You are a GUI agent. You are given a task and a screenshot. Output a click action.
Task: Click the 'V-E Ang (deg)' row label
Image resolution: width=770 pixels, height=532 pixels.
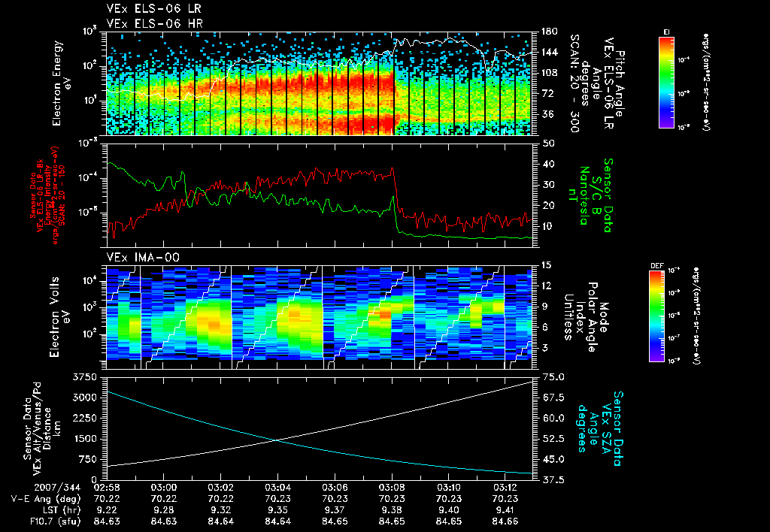tap(46, 499)
